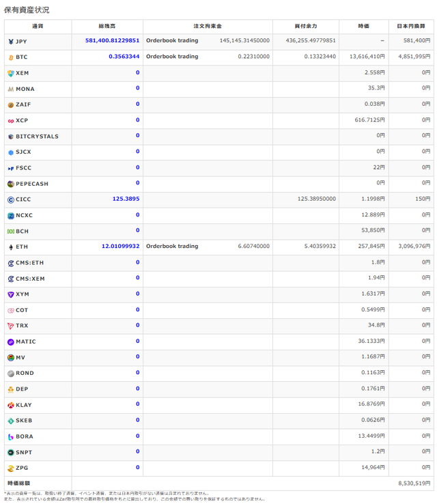Select ETH available amount 5.40359932

click(320, 247)
